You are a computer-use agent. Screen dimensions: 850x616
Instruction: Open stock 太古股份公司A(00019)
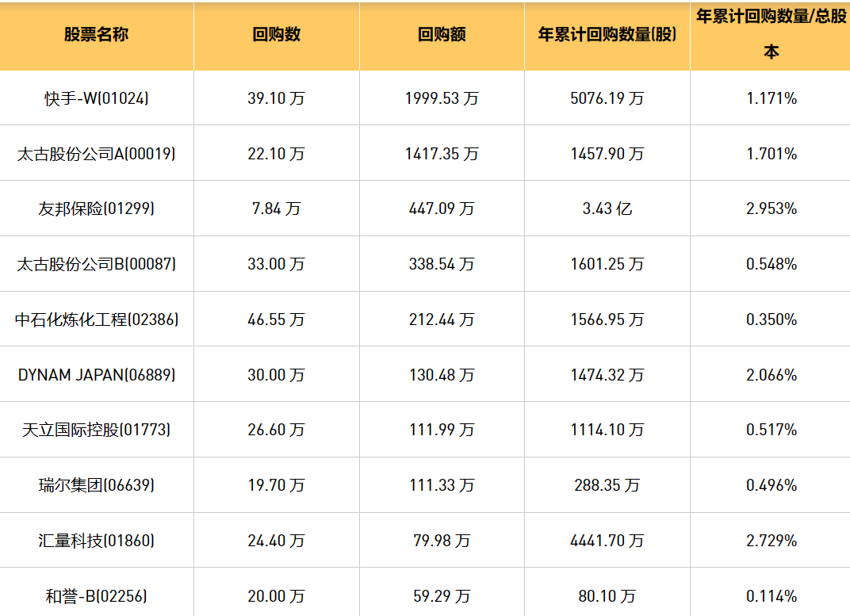pos(97,154)
